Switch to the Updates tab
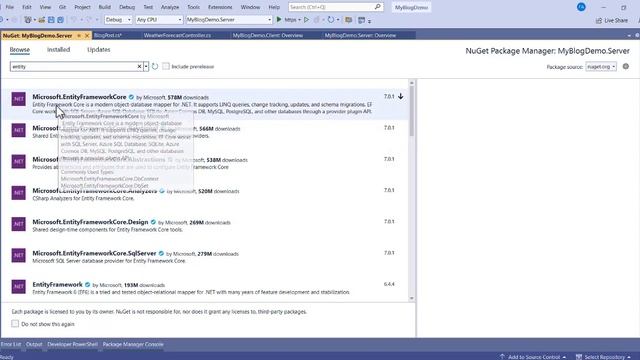Screen dimensions: 640x360 point(99,49)
